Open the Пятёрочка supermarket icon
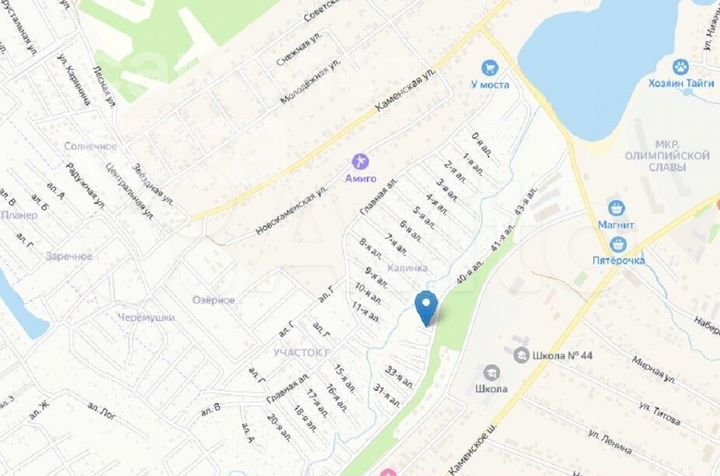720x476 pixels. coord(618,245)
